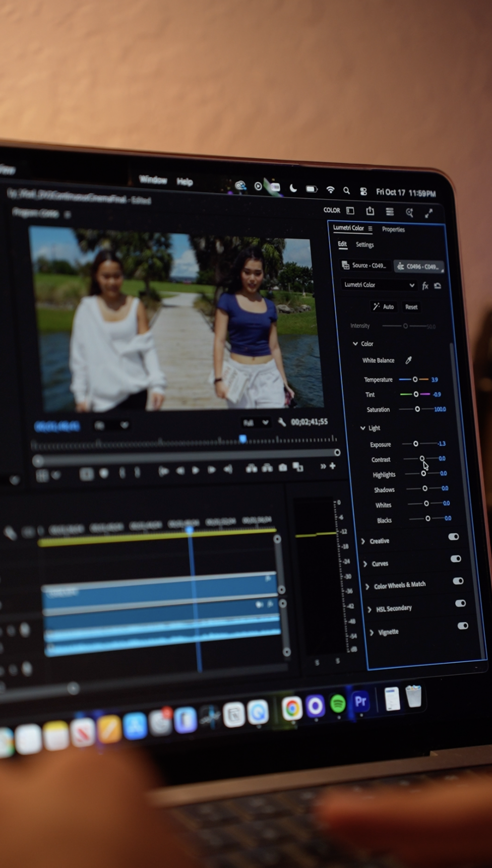The height and width of the screenshot is (868, 492).
Task: Click the Contrast slider handle
Action: click(x=422, y=458)
